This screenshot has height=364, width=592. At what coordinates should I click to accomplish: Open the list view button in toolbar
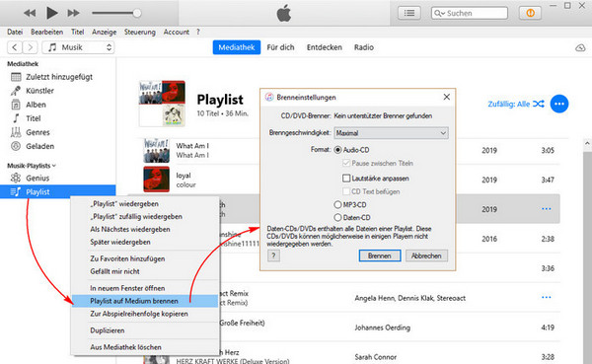point(408,13)
